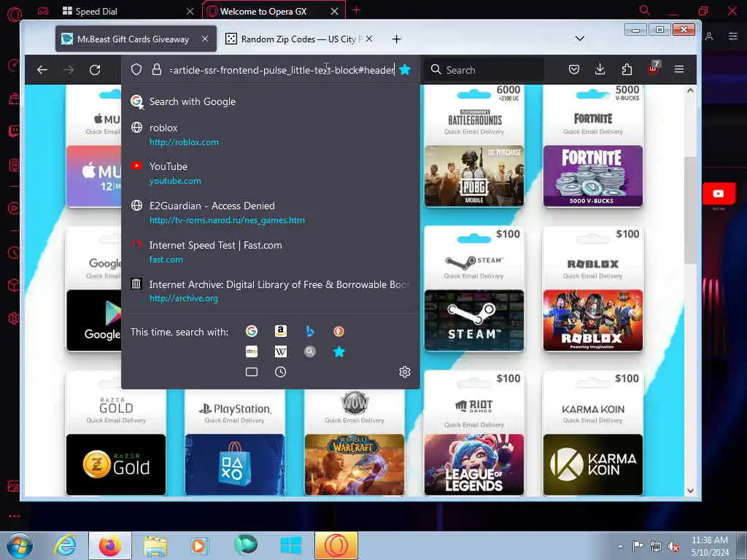Search this time with Amazon icon
747x560 pixels.
281,331
